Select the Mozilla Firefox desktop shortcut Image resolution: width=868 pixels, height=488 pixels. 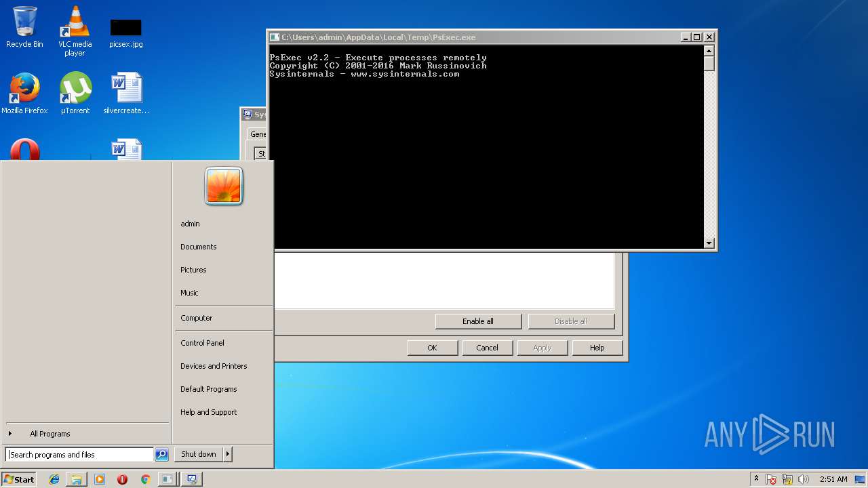point(24,94)
